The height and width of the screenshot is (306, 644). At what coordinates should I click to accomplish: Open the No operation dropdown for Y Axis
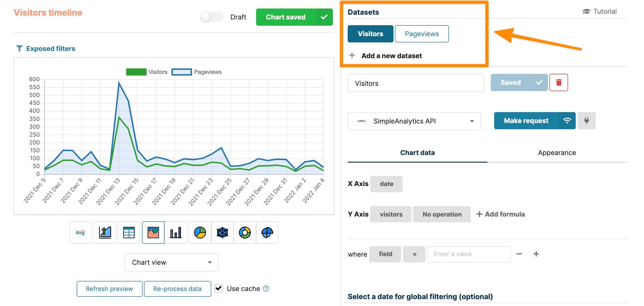[x=441, y=214]
